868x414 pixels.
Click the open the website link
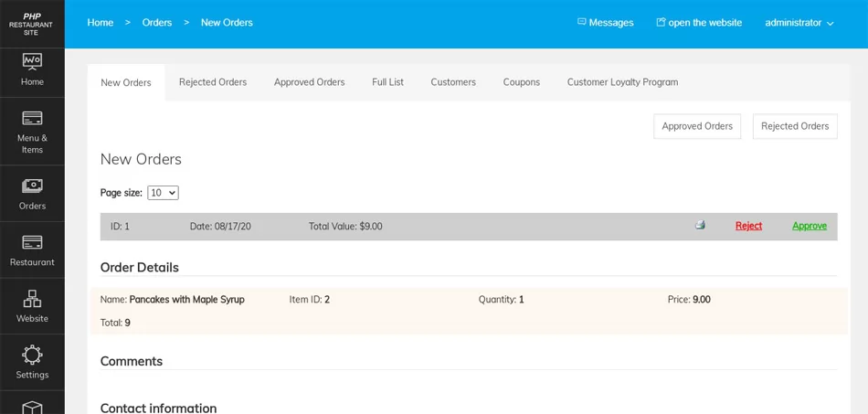(x=699, y=23)
